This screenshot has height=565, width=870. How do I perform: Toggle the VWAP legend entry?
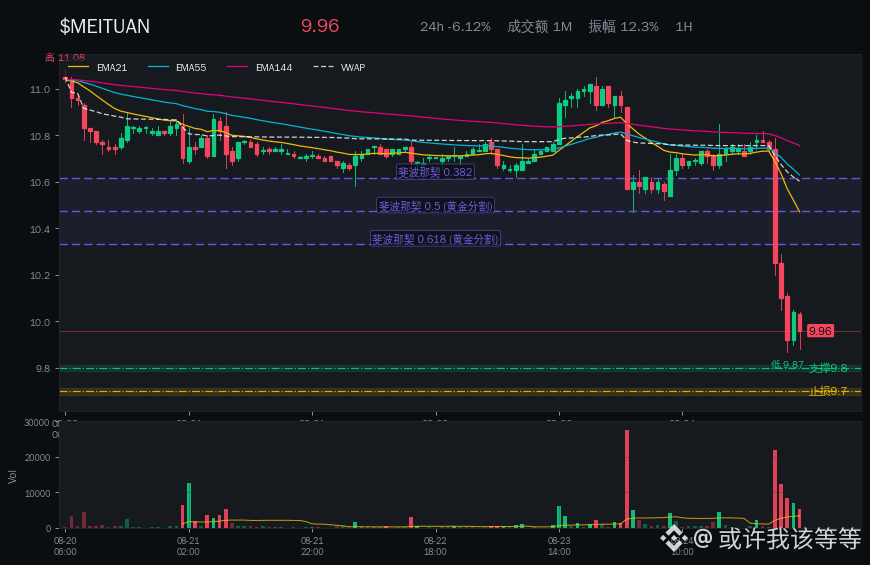[339, 68]
